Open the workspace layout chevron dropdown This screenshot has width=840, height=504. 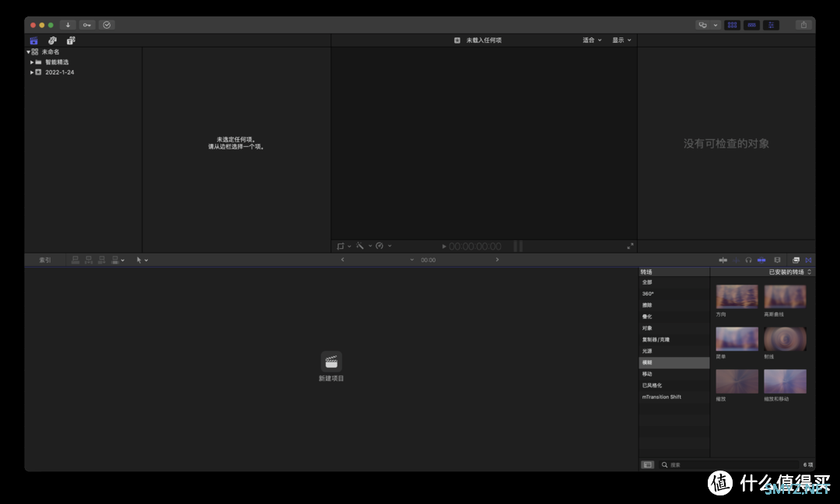[x=716, y=25]
